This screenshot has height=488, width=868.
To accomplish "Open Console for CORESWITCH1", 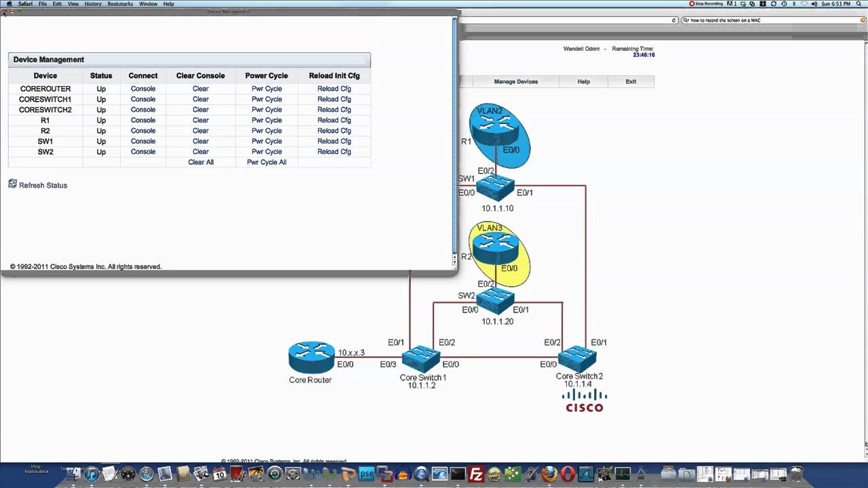I will (x=143, y=99).
